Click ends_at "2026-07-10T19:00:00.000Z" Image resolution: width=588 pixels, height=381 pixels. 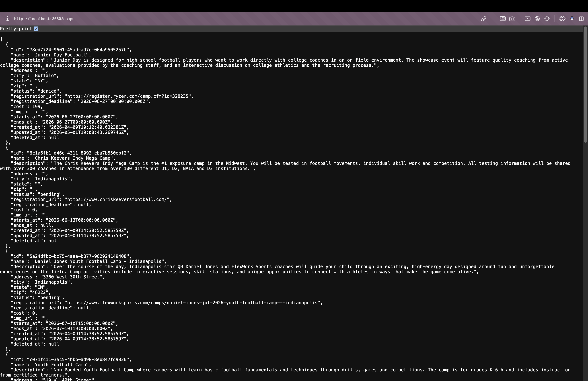tap(75, 329)
